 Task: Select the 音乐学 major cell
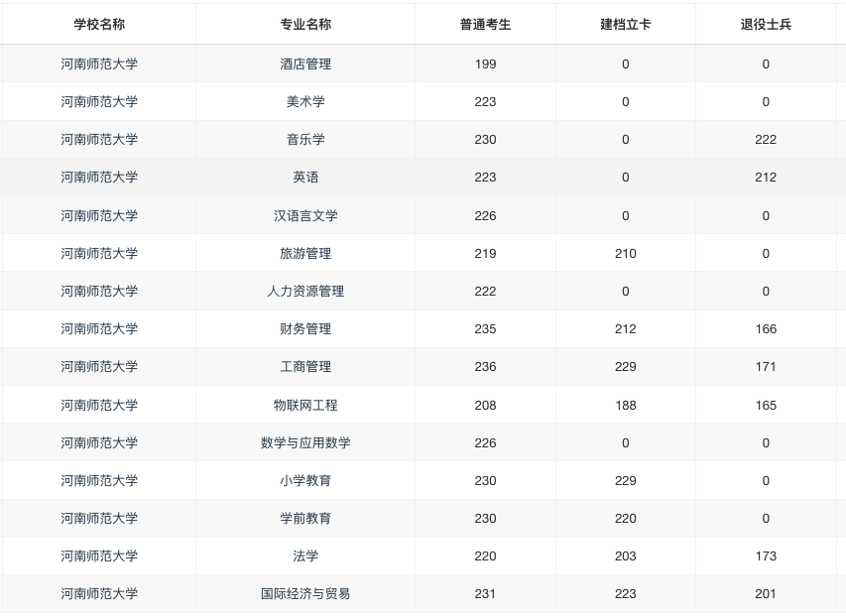305,140
